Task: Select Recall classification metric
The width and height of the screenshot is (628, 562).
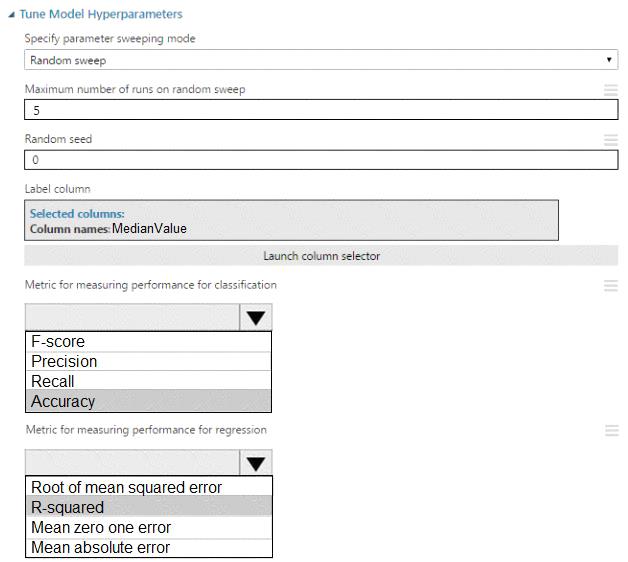Action: pos(148,382)
